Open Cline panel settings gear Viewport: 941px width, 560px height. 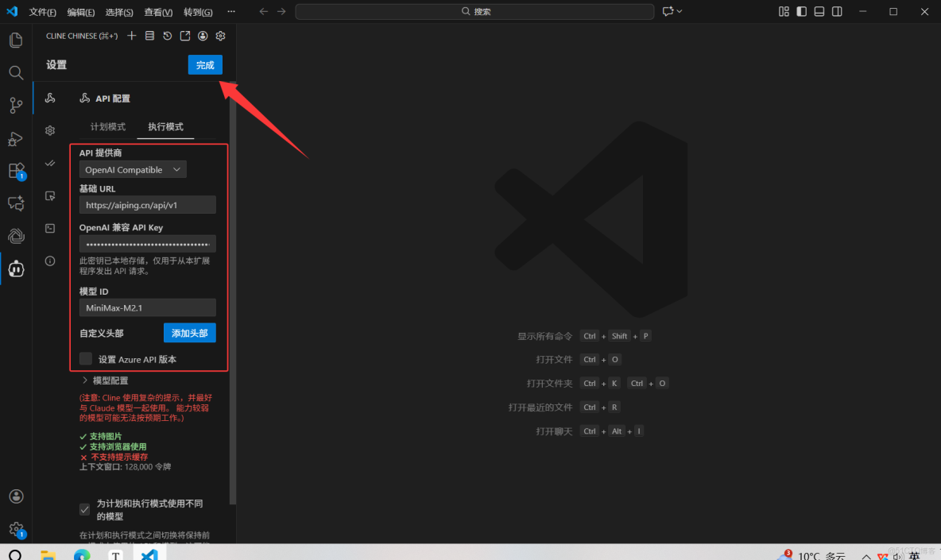[220, 36]
